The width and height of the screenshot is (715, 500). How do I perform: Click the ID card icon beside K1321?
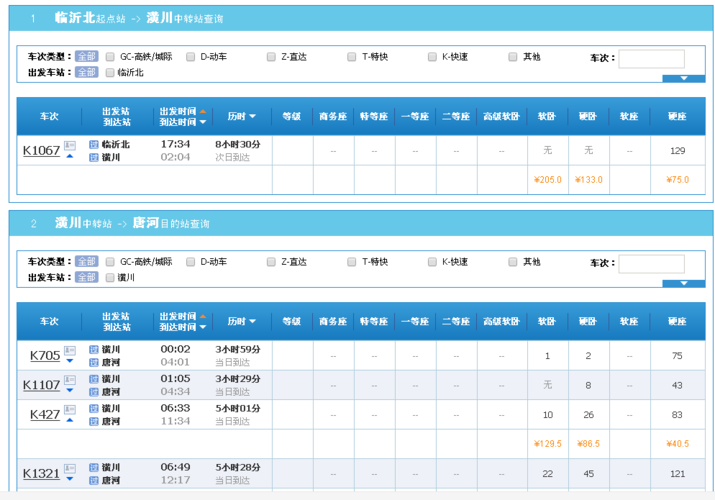69,468
